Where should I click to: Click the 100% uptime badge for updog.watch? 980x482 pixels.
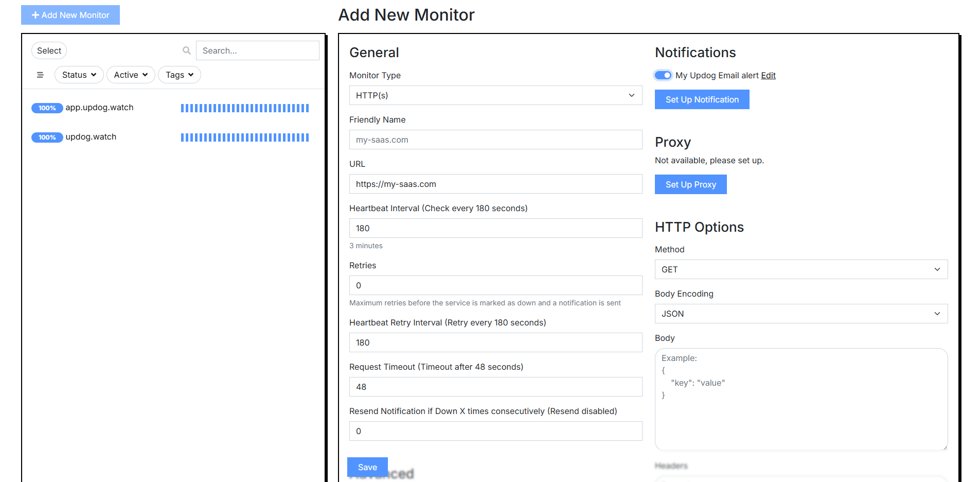pyautogui.click(x=47, y=137)
